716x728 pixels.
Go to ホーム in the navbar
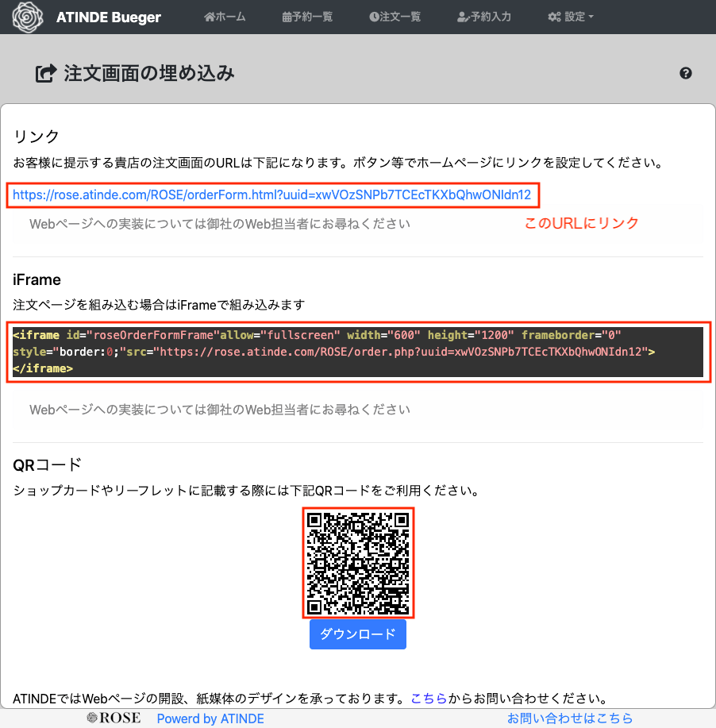coord(225,17)
